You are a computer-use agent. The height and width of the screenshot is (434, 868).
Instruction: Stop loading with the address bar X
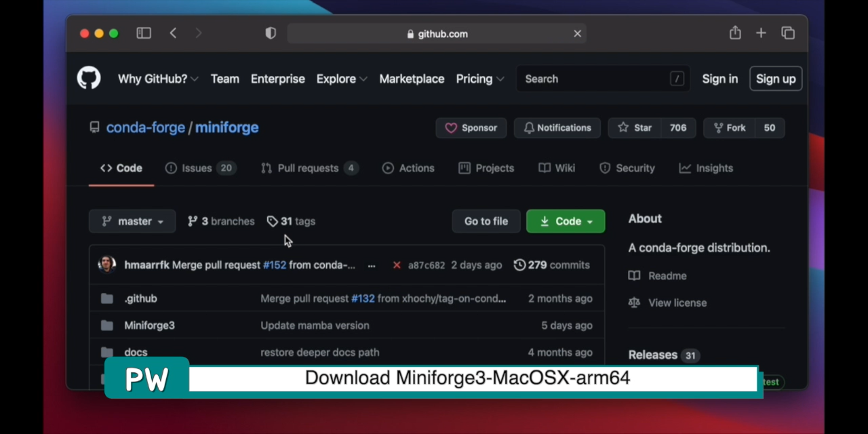click(x=578, y=33)
